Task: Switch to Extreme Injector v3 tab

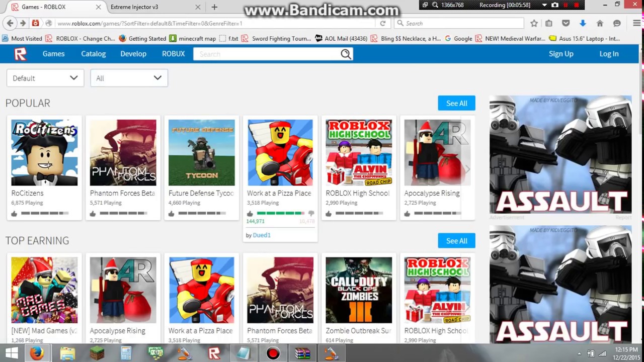Action: (151, 7)
